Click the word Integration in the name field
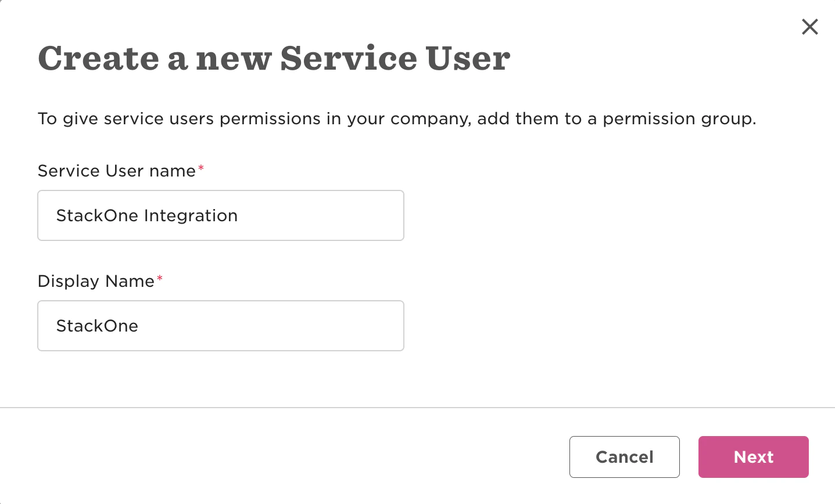This screenshot has width=835, height=504. click(191, 216)
